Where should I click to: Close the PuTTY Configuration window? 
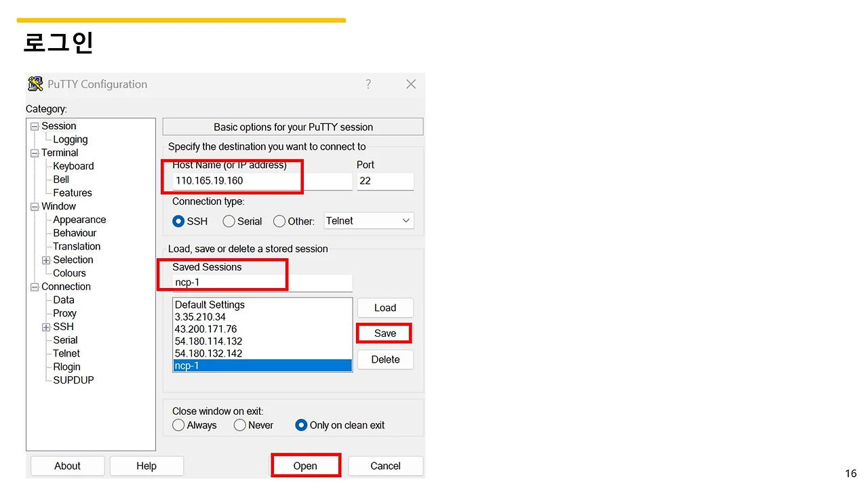[x=411, y=84]
